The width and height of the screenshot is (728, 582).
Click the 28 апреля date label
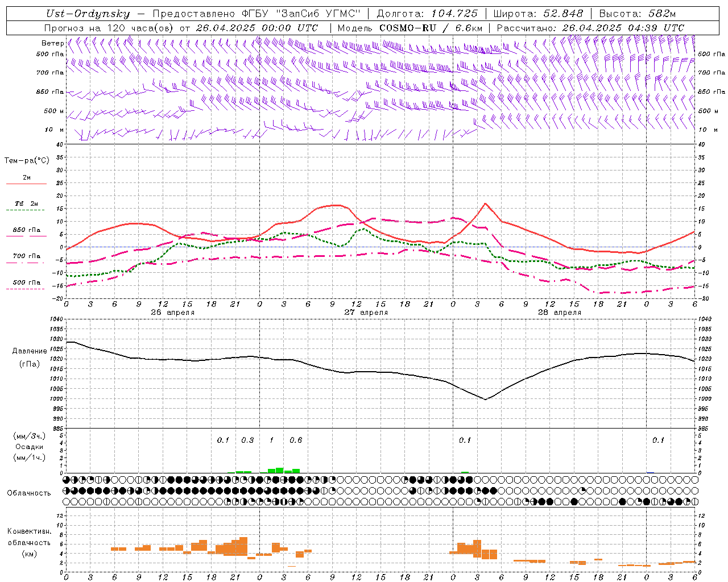tap(559, 313)
